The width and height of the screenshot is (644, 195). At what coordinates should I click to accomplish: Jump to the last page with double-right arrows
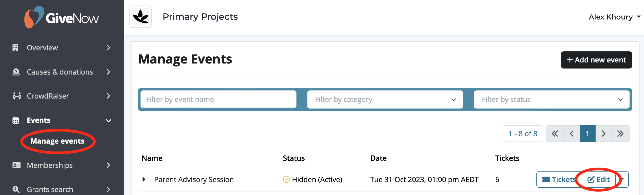pyautogui.click(x=620, y=134)
